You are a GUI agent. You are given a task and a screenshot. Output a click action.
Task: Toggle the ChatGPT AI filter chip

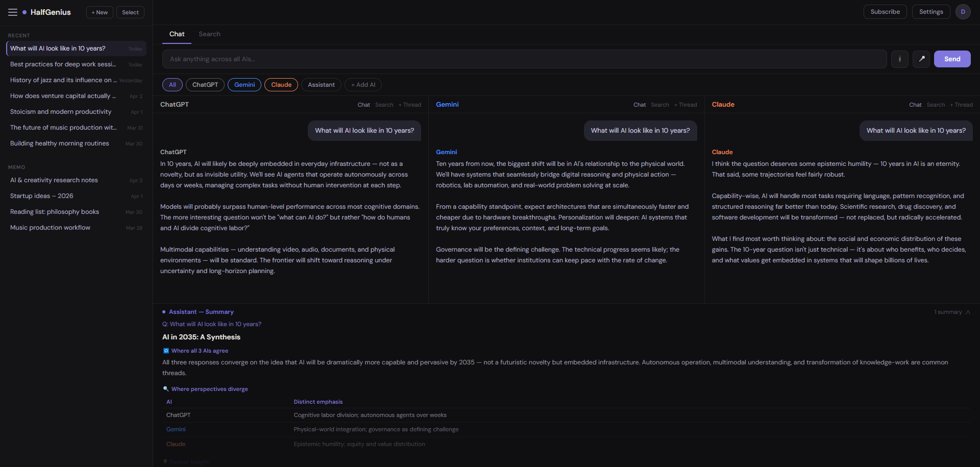click(205, 85)
